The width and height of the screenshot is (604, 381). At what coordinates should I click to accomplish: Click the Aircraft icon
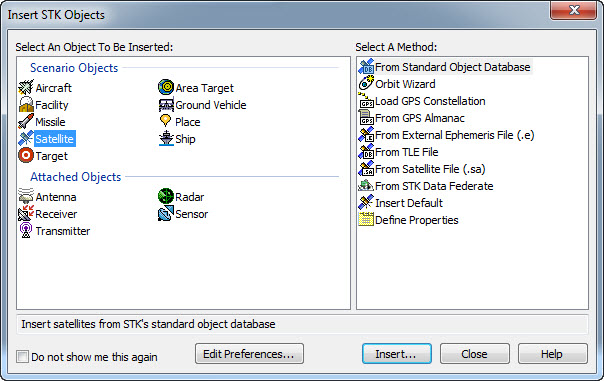point(26,87)
